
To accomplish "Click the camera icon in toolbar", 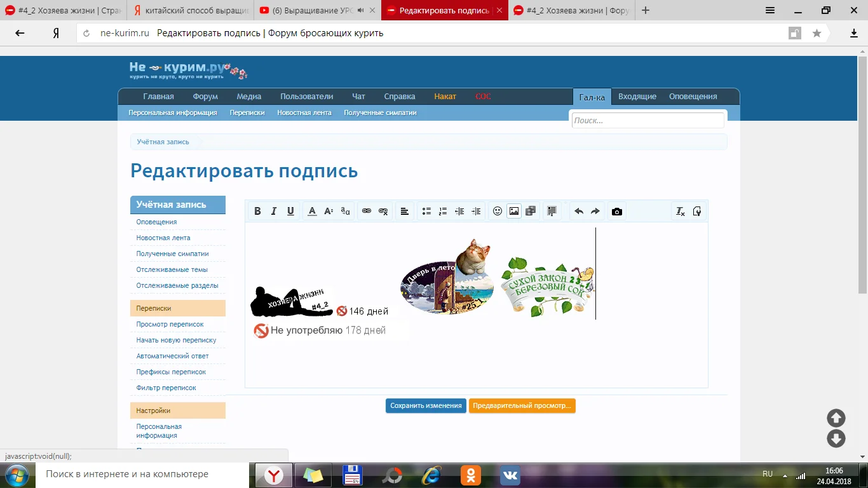I will 616,212.
